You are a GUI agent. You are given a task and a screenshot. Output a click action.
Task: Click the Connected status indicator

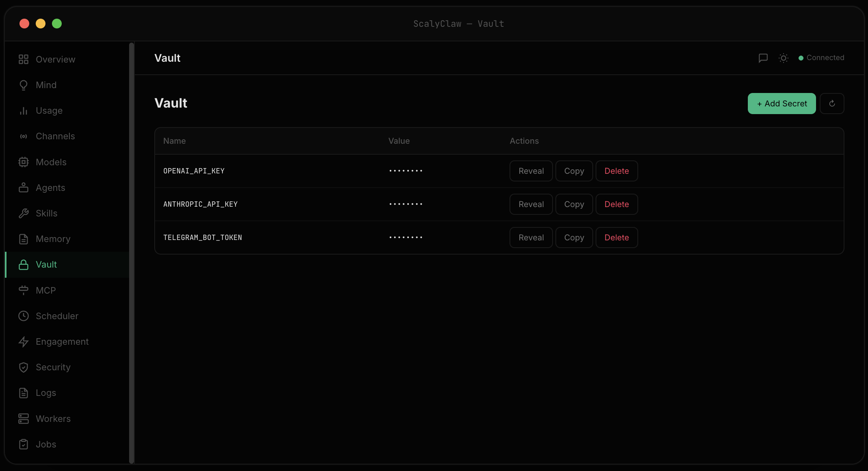pos(821,58)
